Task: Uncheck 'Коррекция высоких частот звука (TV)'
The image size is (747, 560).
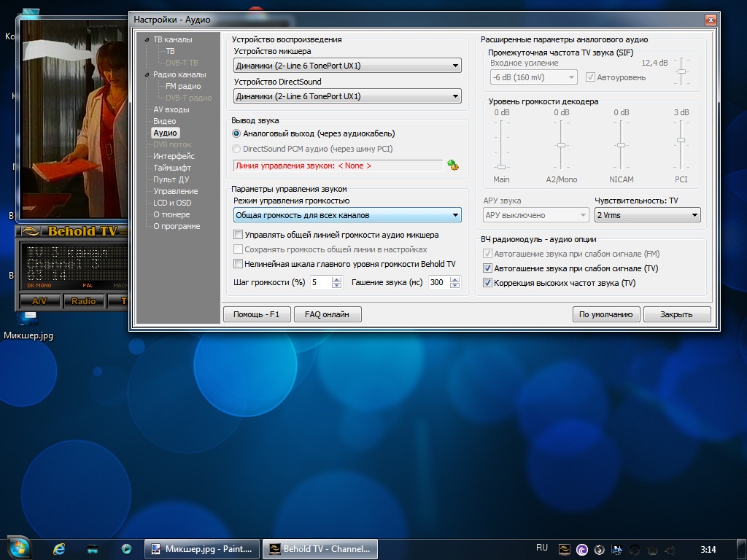Action: click(x=488, y=283)
